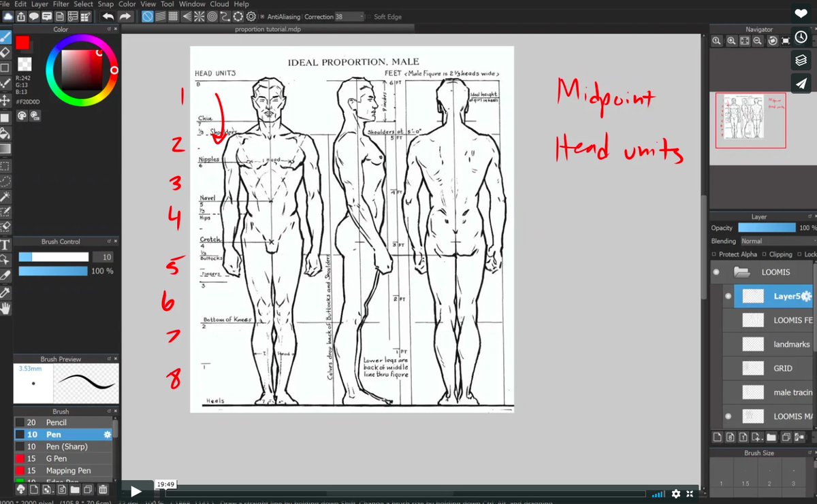
Task: Enable the parallel line snap
Action: [161, 16]
